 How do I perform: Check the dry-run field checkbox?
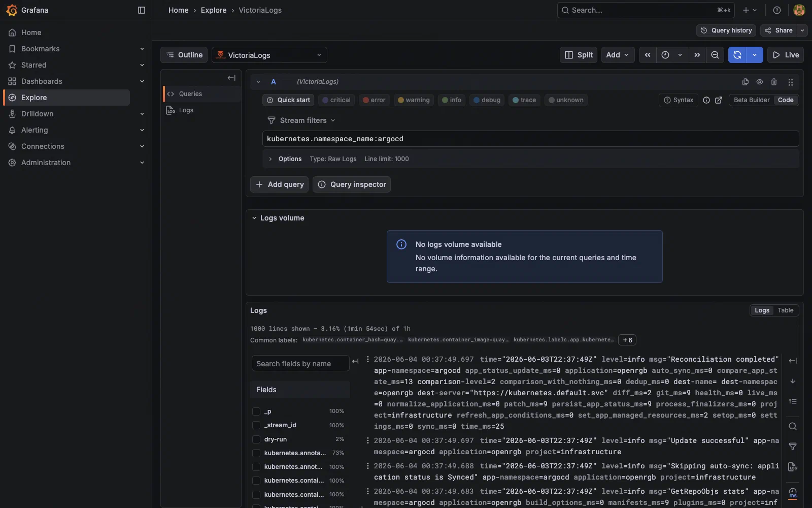(x=256, y=439)
